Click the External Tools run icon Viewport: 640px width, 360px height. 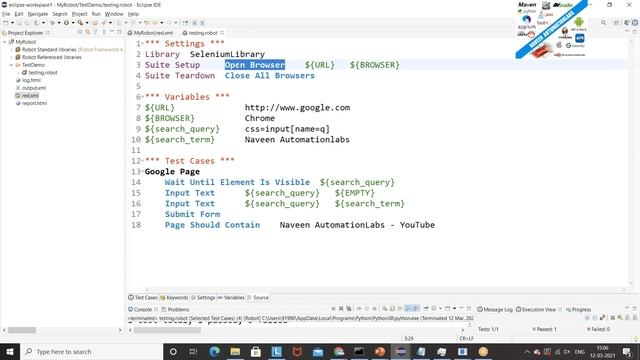point(80,23)
